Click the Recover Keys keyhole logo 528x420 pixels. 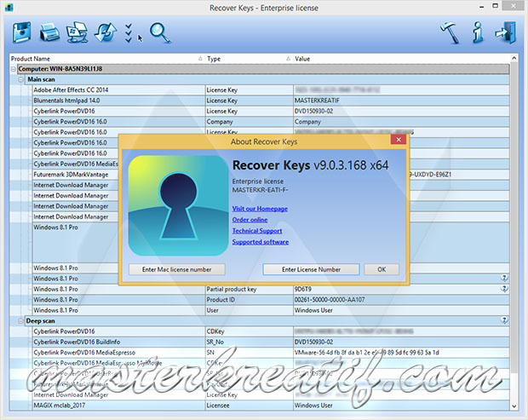178,205
